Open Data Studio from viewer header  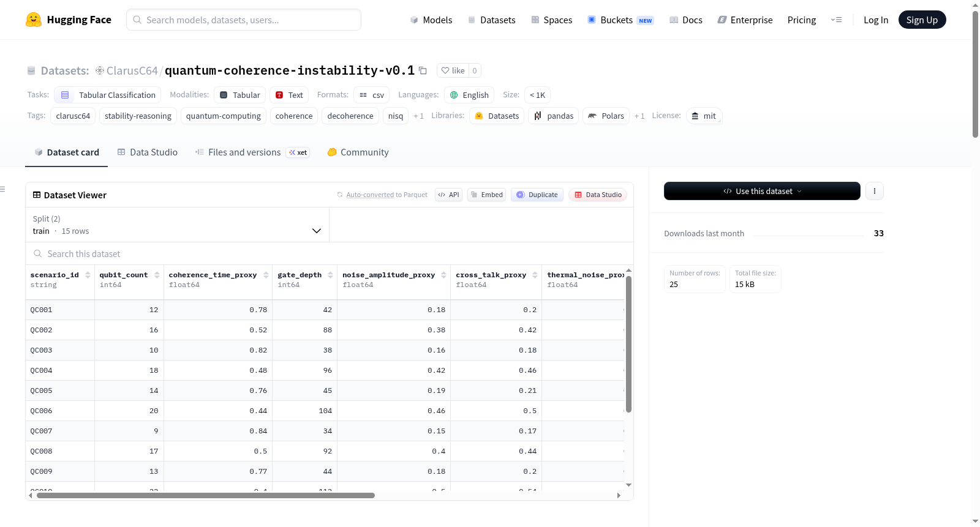(597, 195)
